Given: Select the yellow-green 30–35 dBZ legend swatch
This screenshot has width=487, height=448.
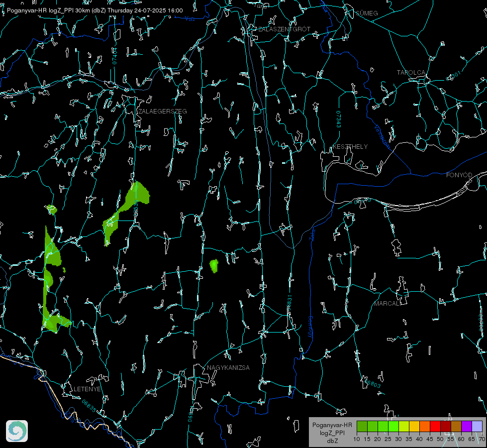Looking at the screenshot, I should [x=404, y=426].
